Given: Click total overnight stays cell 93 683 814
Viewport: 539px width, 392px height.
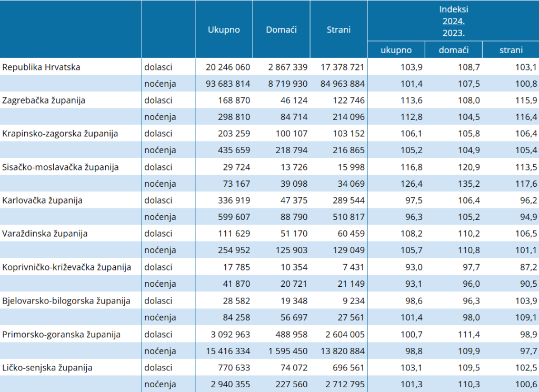Looking at the screenshot, I should [228, 84].
